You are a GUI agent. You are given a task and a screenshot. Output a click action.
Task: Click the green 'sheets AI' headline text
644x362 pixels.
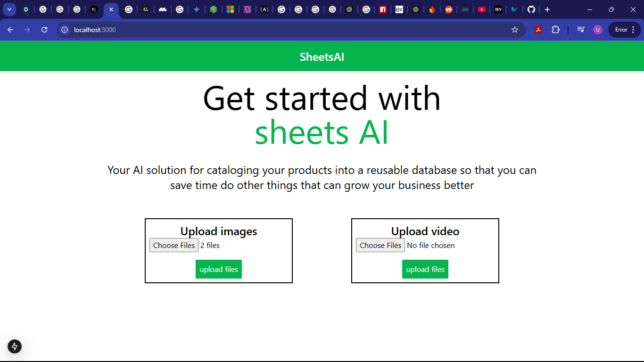tap(322, 132)
